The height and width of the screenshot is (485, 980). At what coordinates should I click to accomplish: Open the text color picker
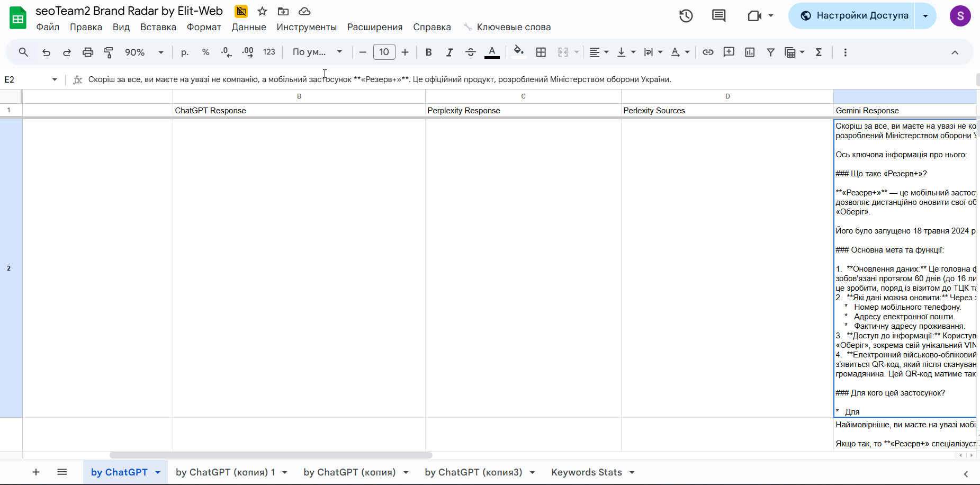(492, 52)
